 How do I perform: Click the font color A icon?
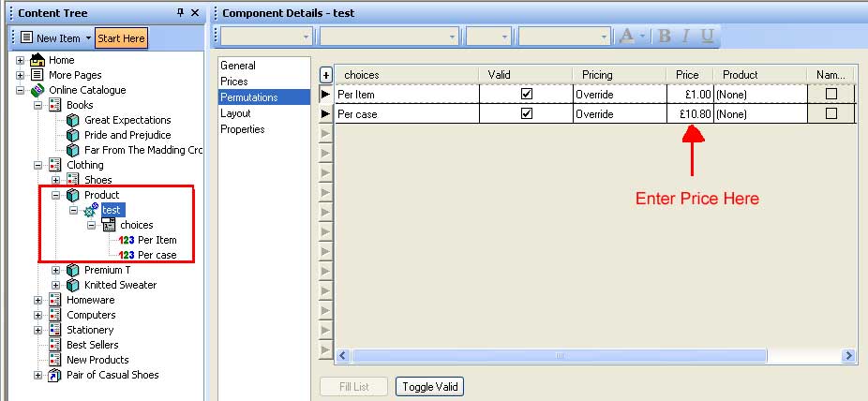[626, 36]
